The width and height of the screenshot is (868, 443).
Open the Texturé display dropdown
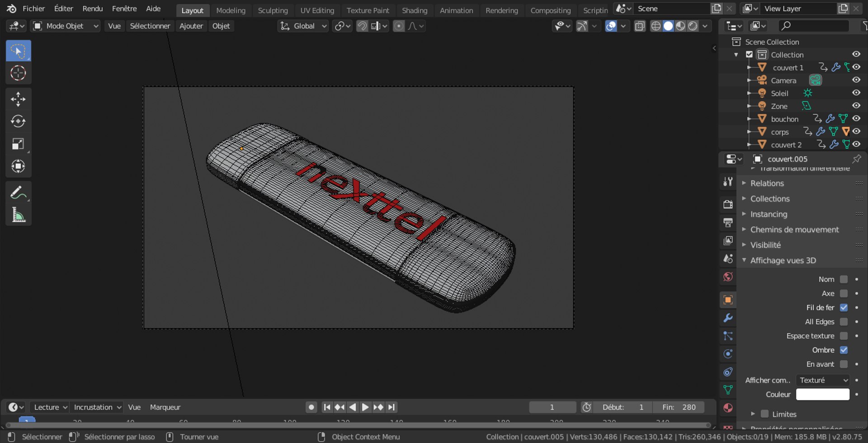[x=823, y=380]
